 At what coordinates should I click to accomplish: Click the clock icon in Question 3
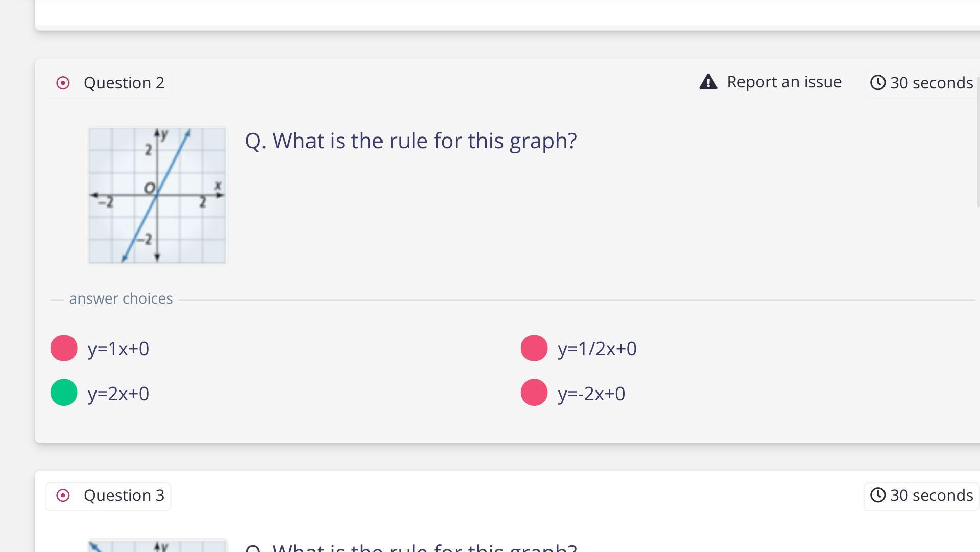click(877, 495)
